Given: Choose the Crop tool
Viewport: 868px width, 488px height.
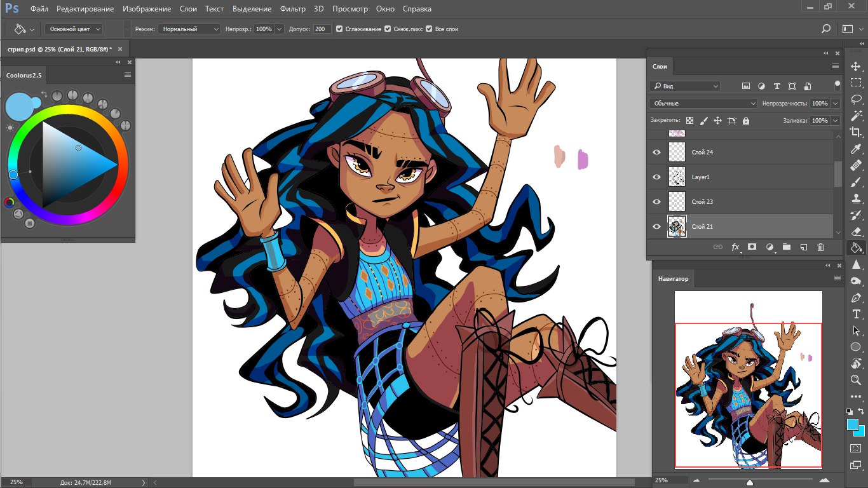Looking at the screenshot, I should point(856,132).
